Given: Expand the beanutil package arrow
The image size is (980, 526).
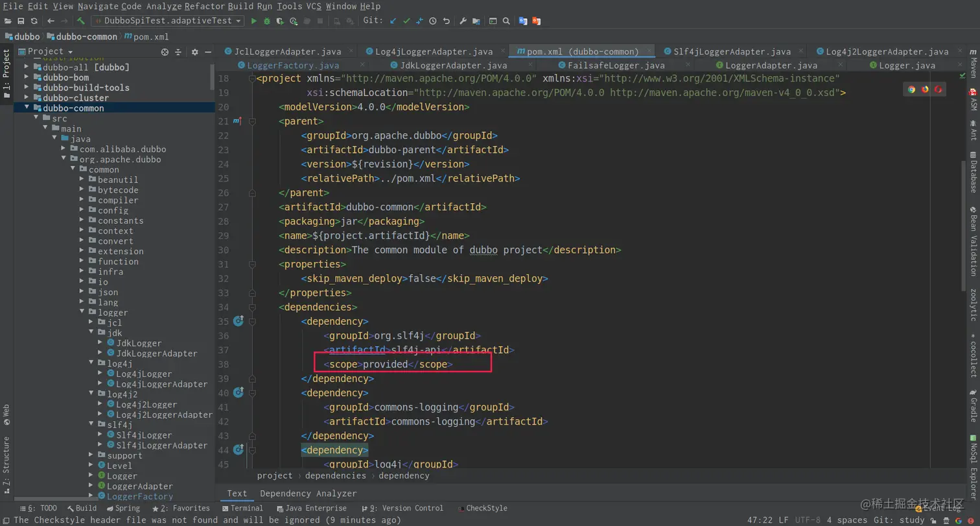Looking at the screenshot, I should click(x=82, y=180).
